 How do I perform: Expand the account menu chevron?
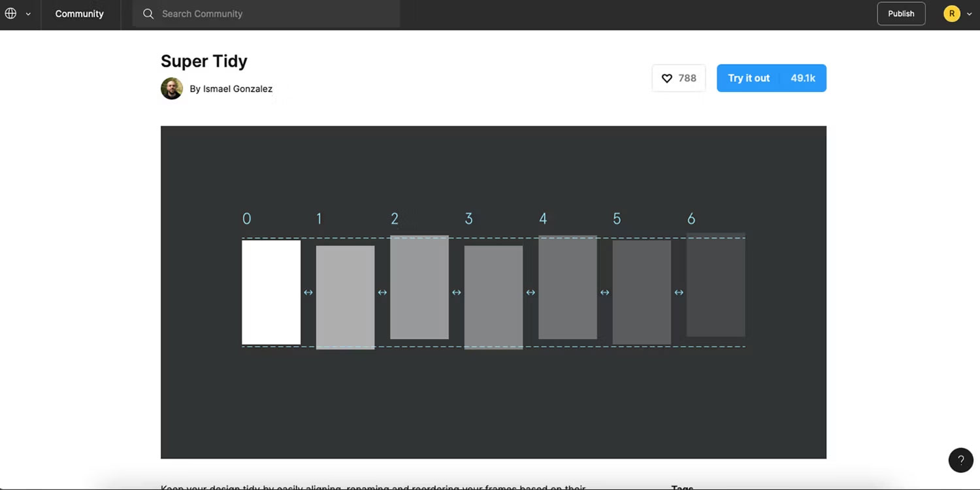point(969,14)
